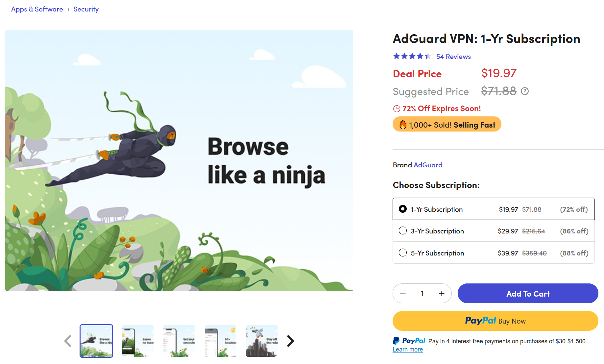This screenshot has width=604, height=364.
Task: Visit the AdGuard brand link
Action: [x=428, y=165]
